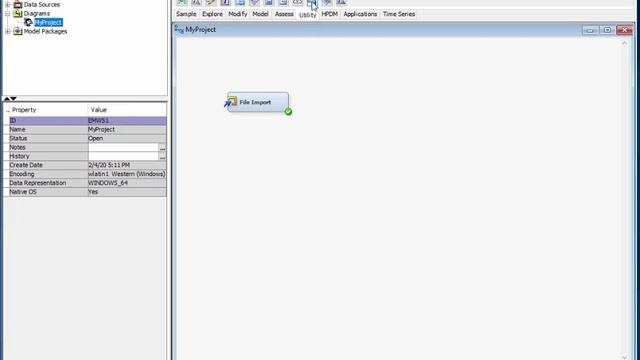Click the File Import node's import icon

click(231, 102)
